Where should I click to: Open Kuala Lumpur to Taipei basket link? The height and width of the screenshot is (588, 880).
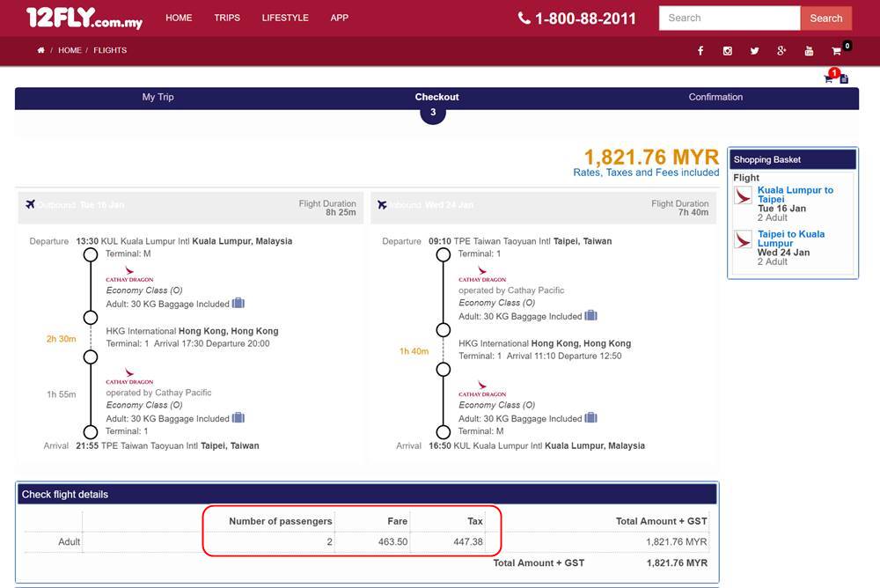point(796,195)
